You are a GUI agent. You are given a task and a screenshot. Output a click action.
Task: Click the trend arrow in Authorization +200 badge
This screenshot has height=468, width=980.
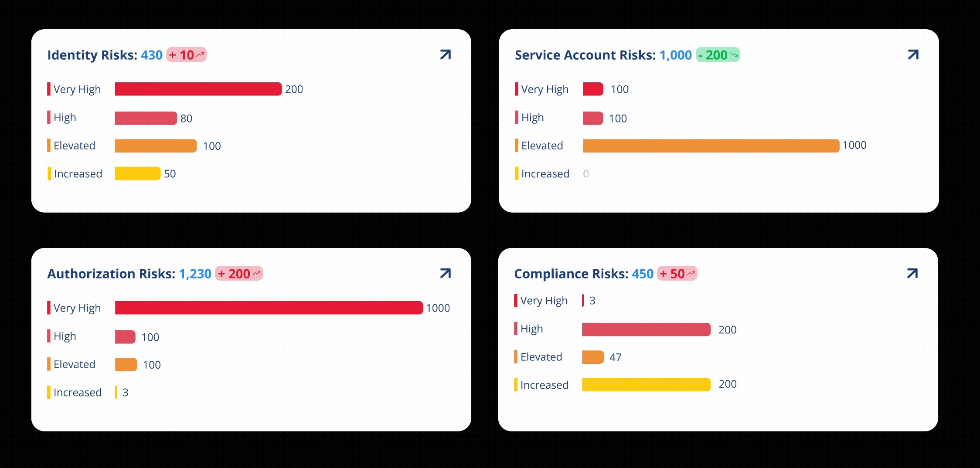256,273
